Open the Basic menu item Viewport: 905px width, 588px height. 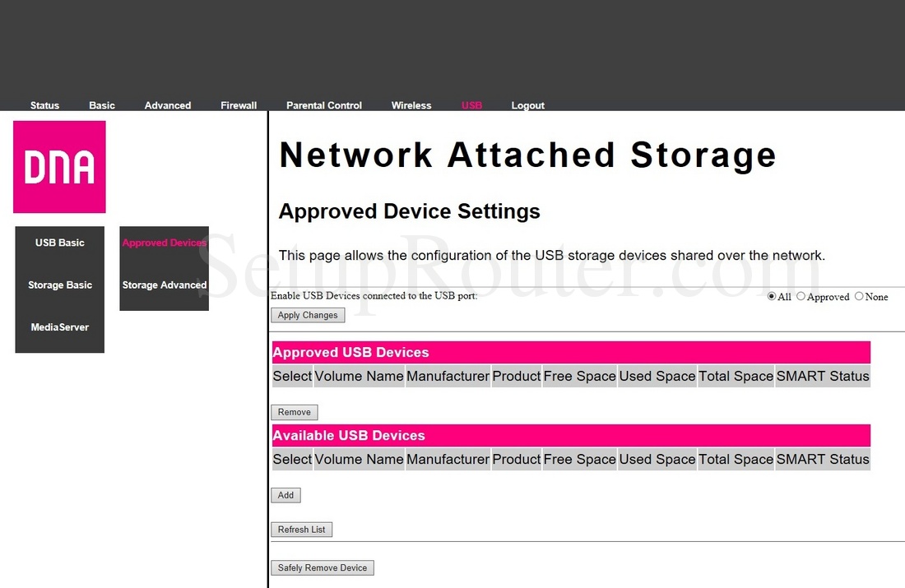pyautogui.click(x=101, y=104)
